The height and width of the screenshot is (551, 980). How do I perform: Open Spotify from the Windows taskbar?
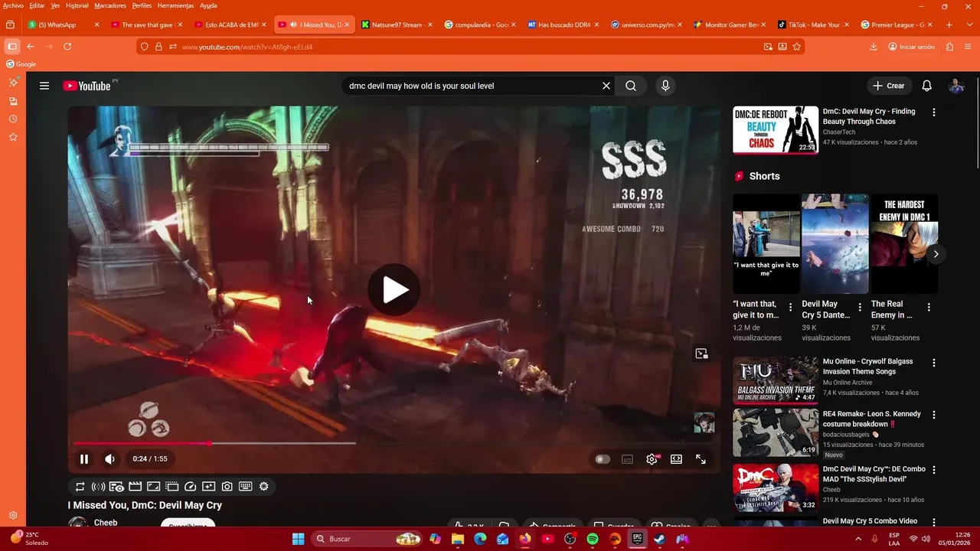(593, 539)
